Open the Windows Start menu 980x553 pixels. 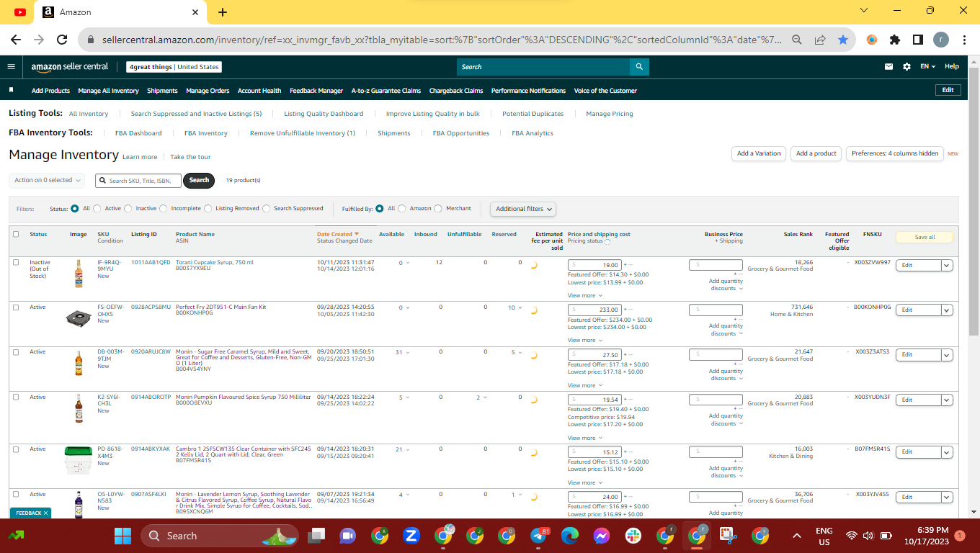(x=122, y=536)
